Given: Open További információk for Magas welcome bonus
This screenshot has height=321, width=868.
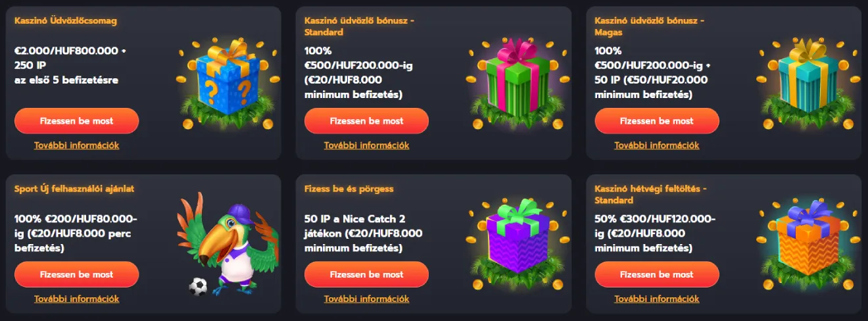Looking at the screenshot, I should coord(657,145).
